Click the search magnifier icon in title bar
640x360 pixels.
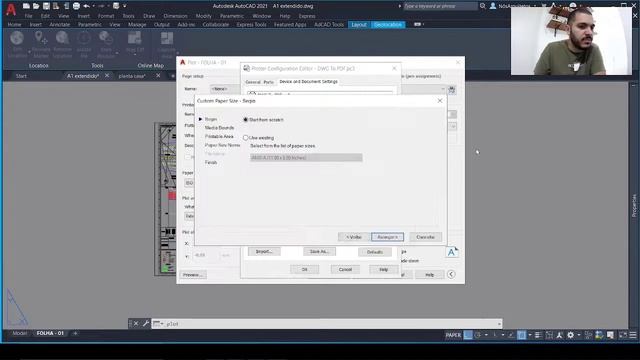[483, 6]
